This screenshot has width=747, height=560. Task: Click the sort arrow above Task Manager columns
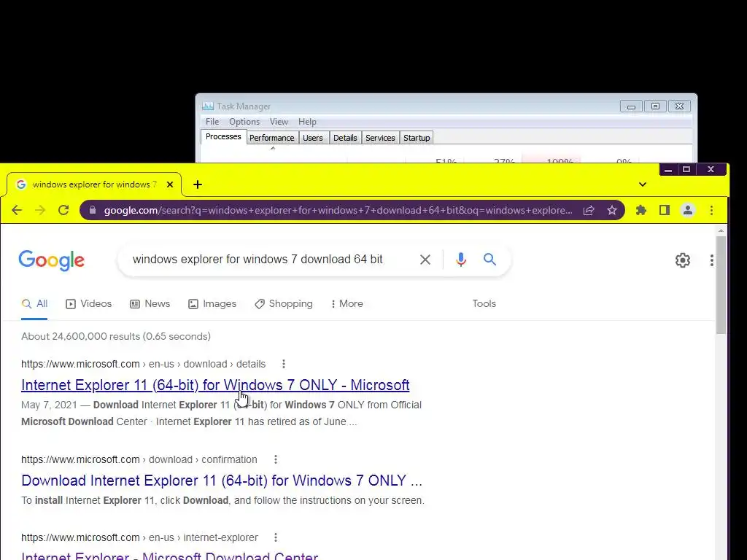click(273, 148)
